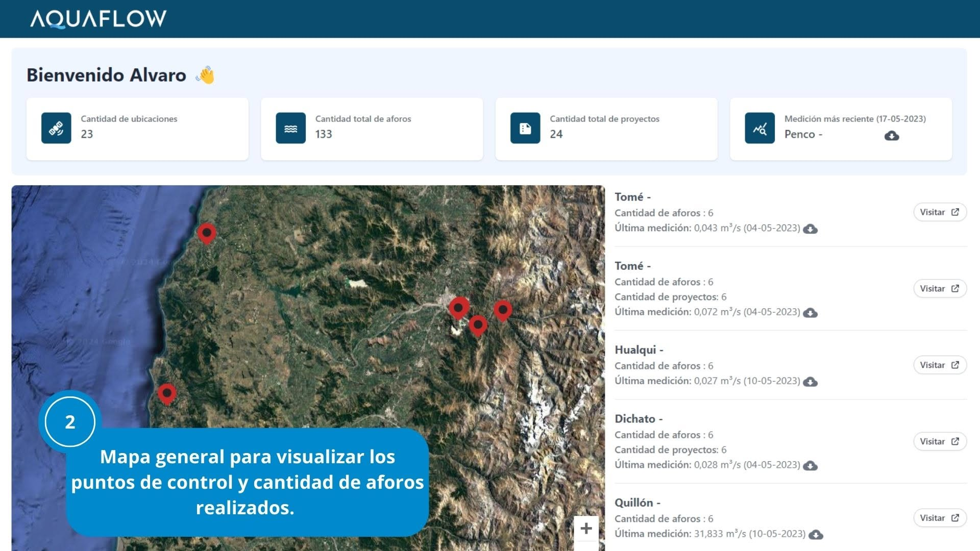
Task: Click the chart icon for Medición más reciente
Action: (x=759, y=128)
